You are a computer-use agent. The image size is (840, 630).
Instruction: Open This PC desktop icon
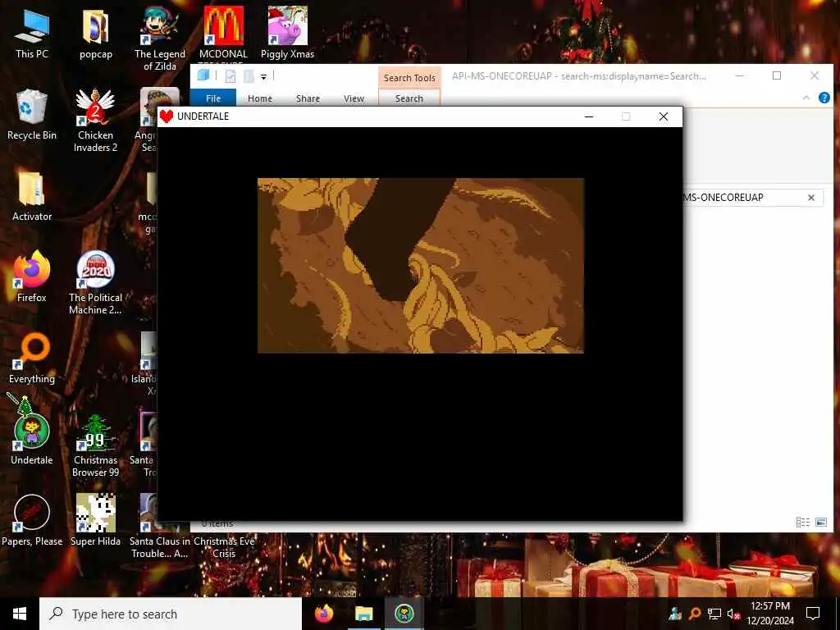[32, 34]
